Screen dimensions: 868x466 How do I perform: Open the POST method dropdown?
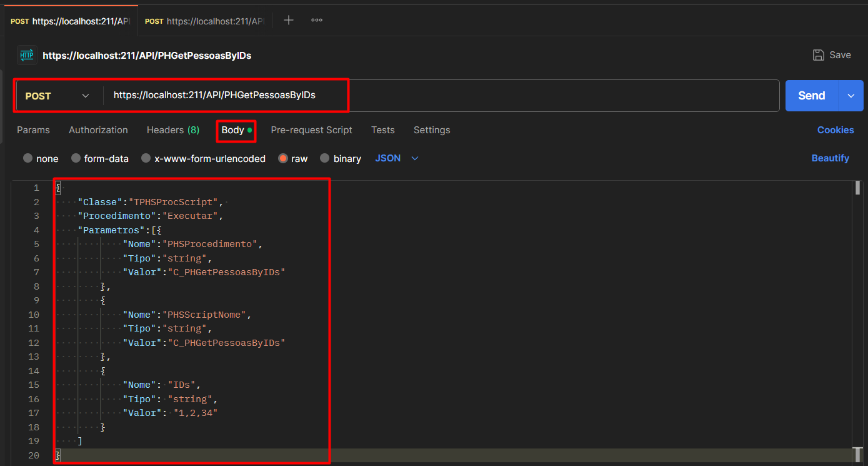pos(59,96)
